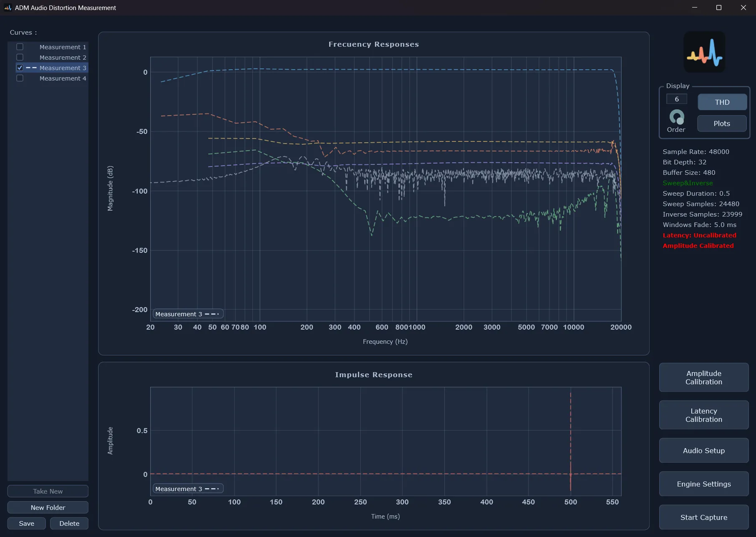Click the 'Amplitude Calibrated' status text

click(698, 246)
